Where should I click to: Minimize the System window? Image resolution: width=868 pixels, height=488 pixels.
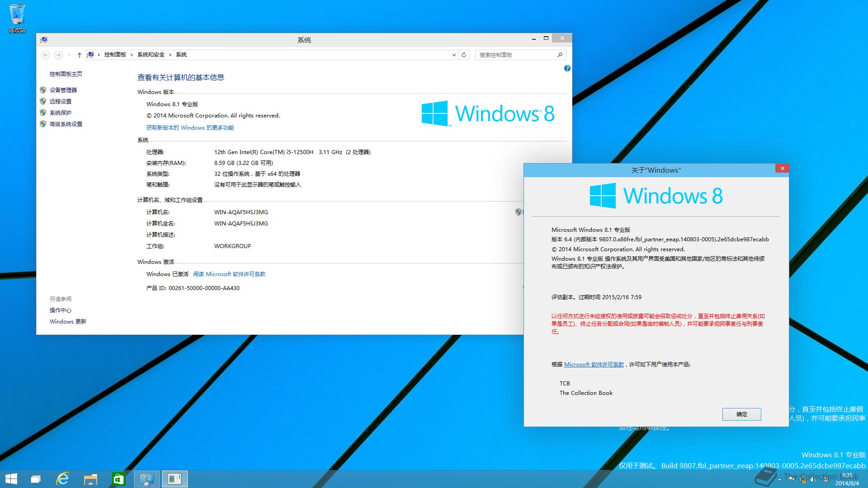[534, 39]
